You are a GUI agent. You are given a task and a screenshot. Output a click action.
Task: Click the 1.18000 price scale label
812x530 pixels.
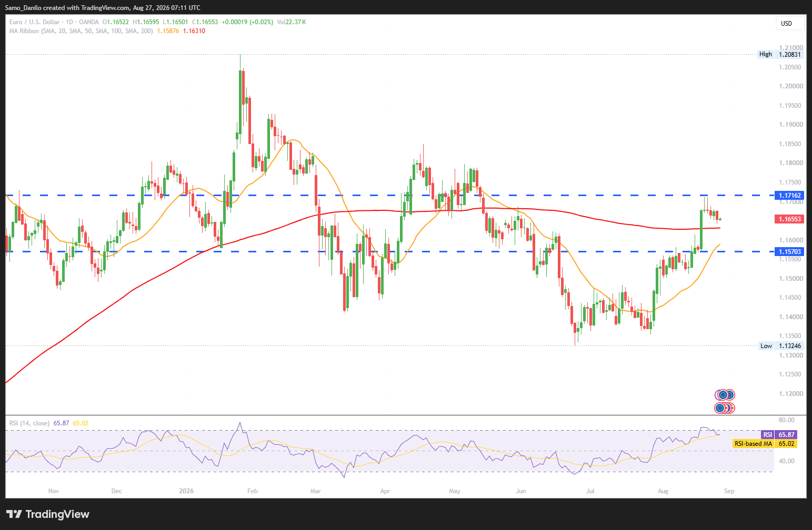791,163
